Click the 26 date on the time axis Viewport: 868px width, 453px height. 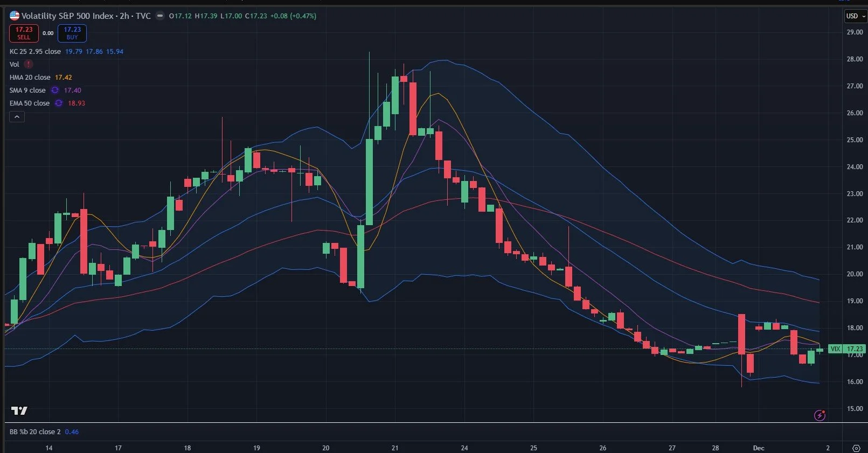[603, 448]
